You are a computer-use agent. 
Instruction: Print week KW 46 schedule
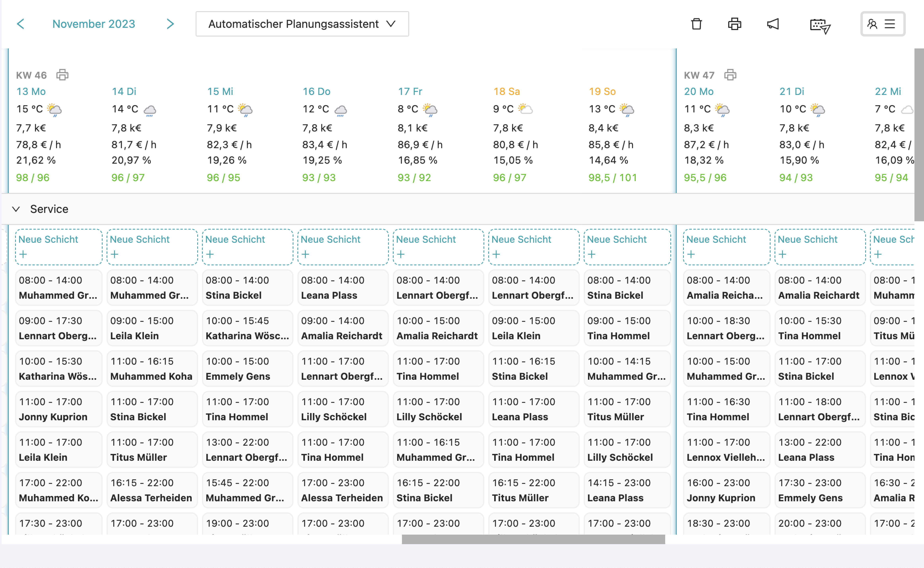pos(62,75)
